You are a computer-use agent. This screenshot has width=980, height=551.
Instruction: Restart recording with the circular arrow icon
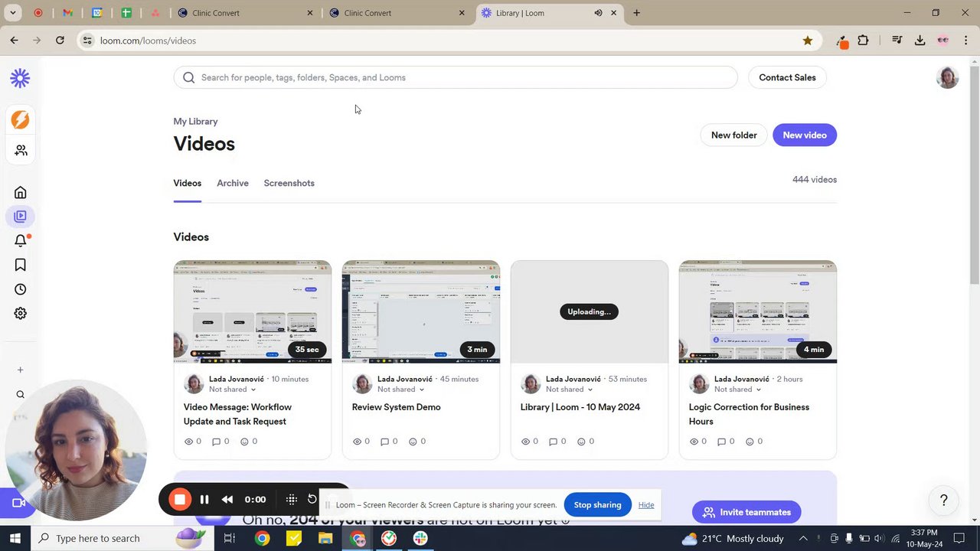pyautogui.click(x=312, y=499)
